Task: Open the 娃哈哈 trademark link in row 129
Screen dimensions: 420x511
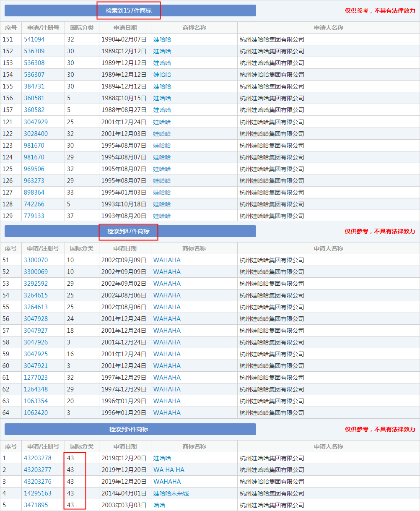Action: tap(162, 216)
